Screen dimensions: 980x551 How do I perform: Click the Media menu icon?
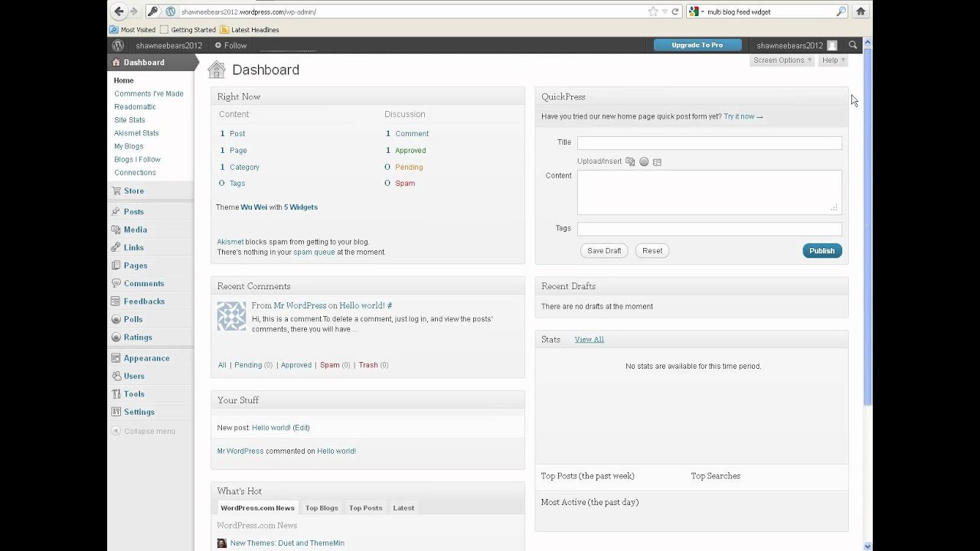116,230
